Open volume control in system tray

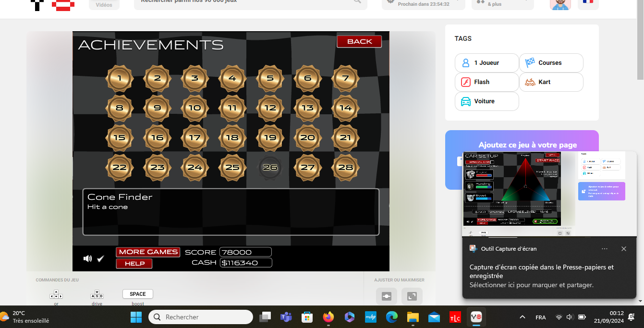[570, 317]
